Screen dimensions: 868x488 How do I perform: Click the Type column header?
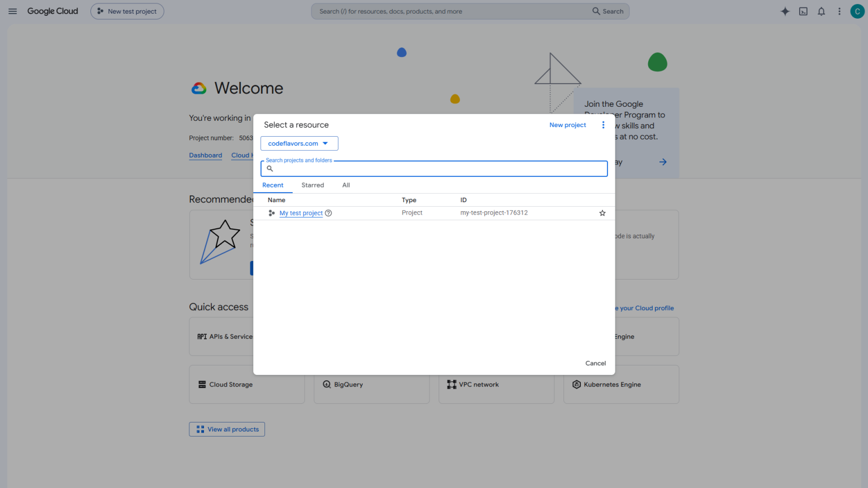pos(409,200)
